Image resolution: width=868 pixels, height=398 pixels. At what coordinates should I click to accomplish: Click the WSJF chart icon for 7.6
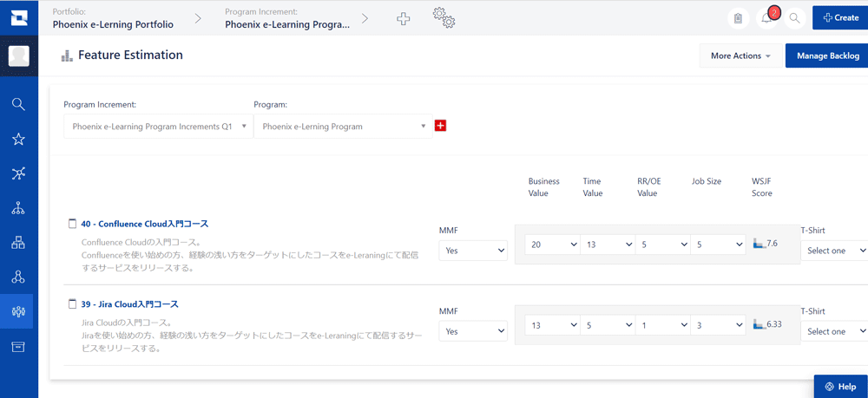point(760,243)
